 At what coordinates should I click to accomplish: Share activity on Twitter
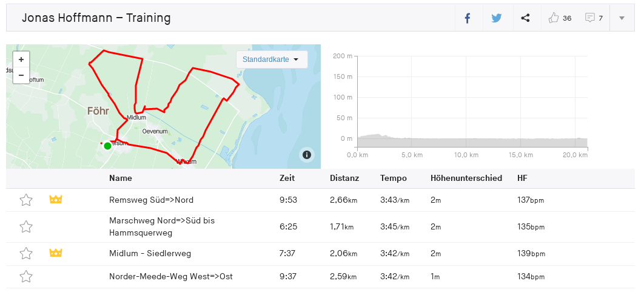pyautogui.click(x=497, y=18)
